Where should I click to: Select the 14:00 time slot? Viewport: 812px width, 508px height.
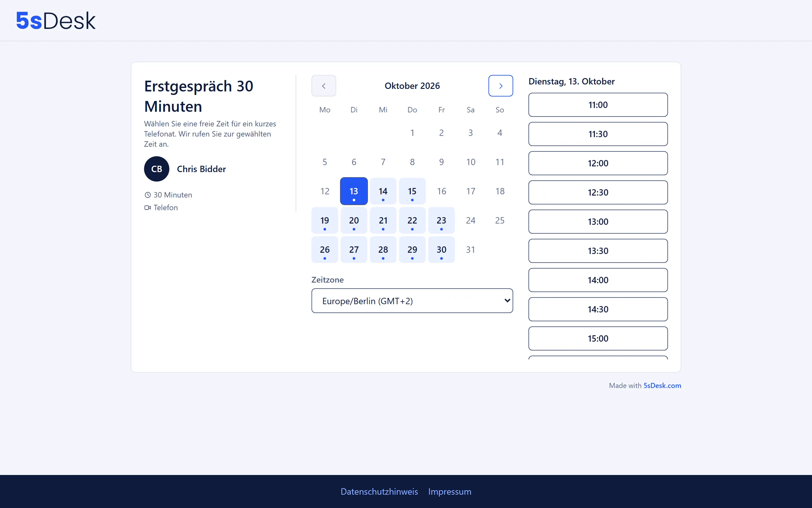point(598,280)
